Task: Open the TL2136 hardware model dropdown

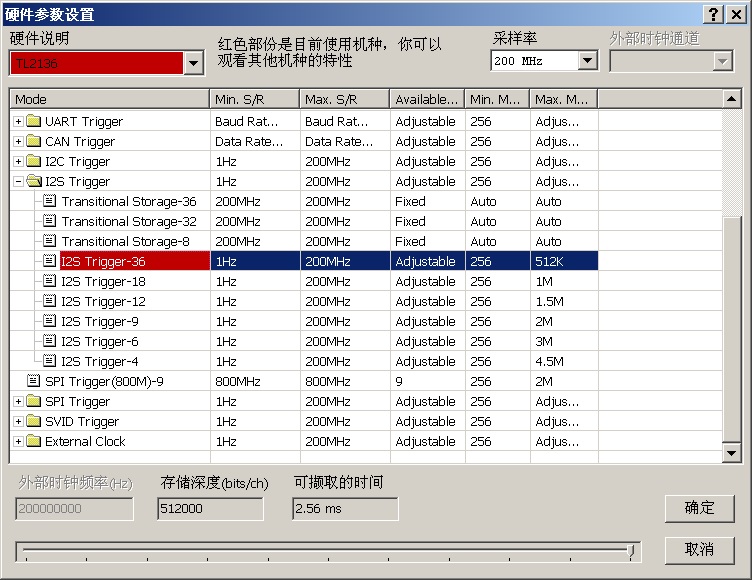Action: point(193,63)
